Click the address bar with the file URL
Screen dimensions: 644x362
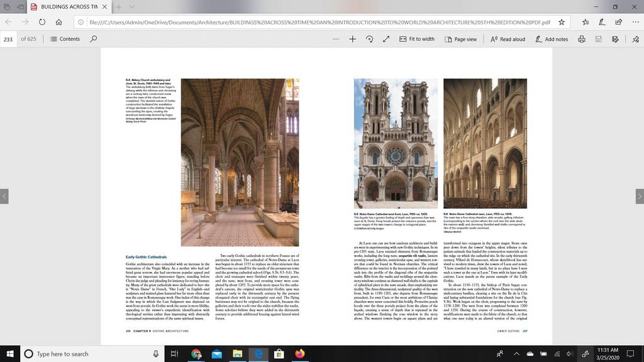319,22
